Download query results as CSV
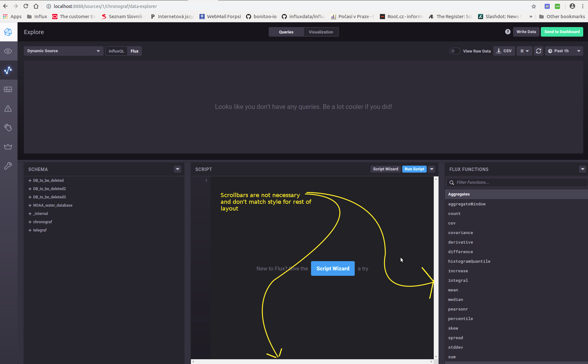588x364 pixels. [x=504, y=51]
